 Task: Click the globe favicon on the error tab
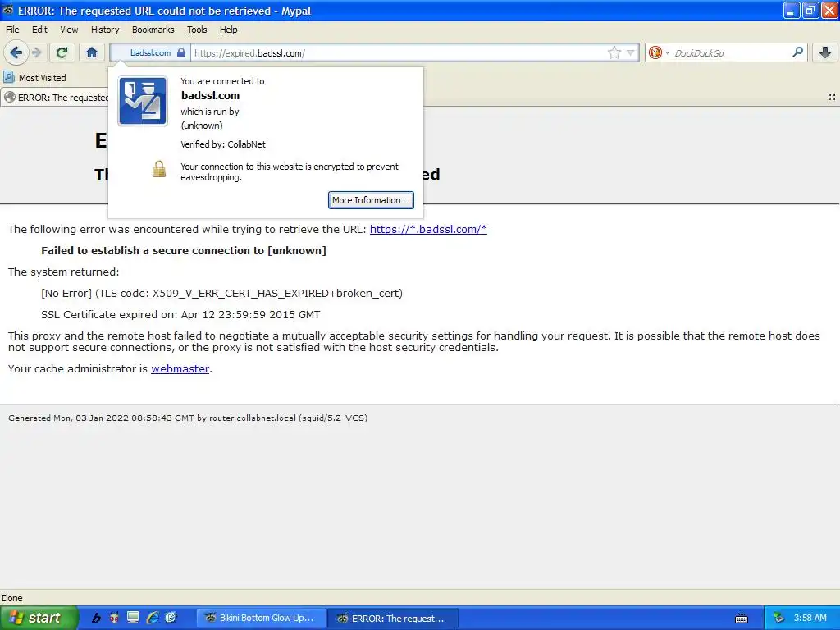point(10,97)
